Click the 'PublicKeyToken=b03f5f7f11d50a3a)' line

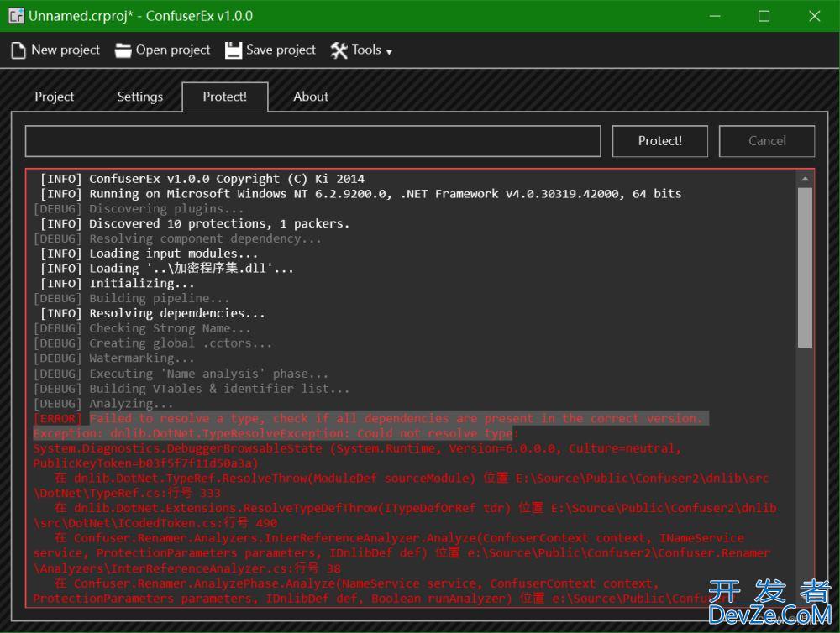click(x=146, y=463)
